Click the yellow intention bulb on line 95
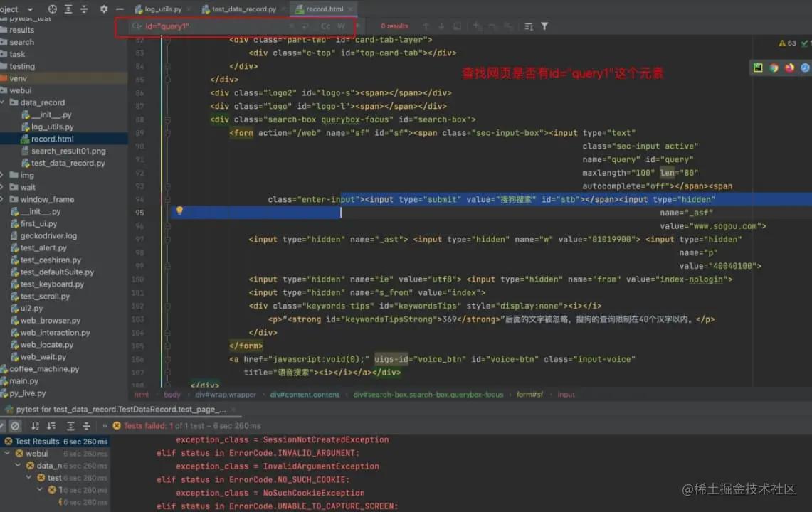This screenshot has height=512, width=812. tap(179, 212)
